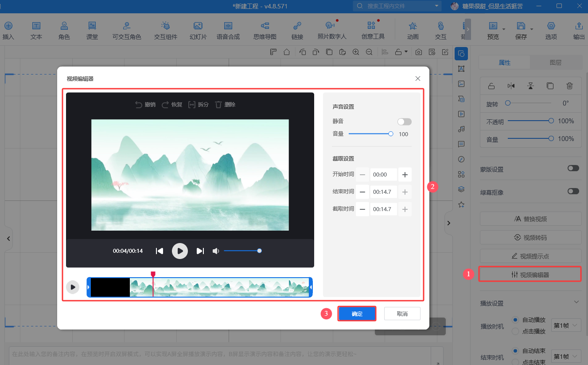The height and width of the screenshot is (365, 588).
Task: Collapse the playback settings (播放设置) section
Action: click(x=576, y=302)
